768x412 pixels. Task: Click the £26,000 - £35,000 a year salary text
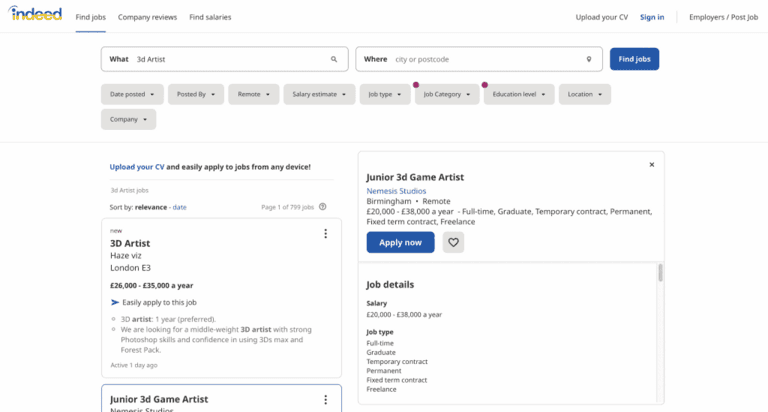click(x=151, y=286)
